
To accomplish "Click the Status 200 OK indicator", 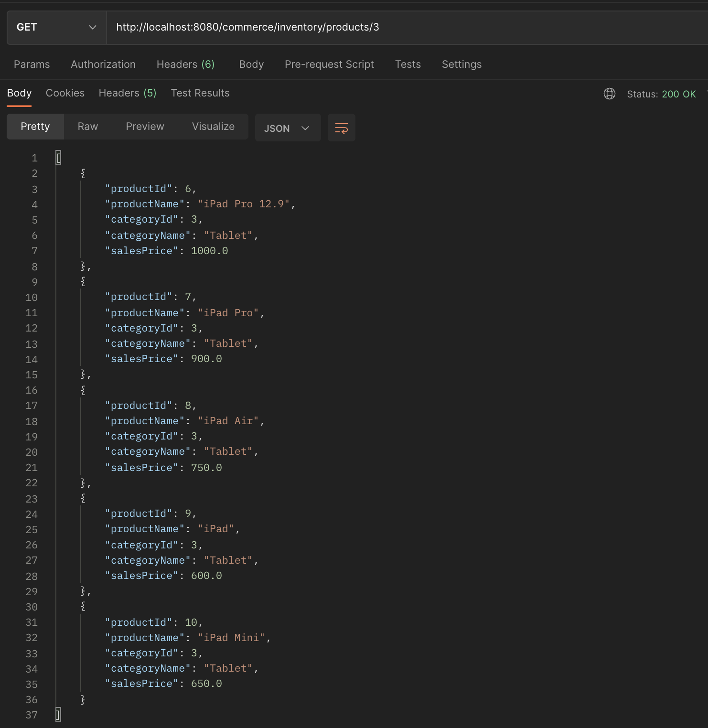I will click(662, 94).
